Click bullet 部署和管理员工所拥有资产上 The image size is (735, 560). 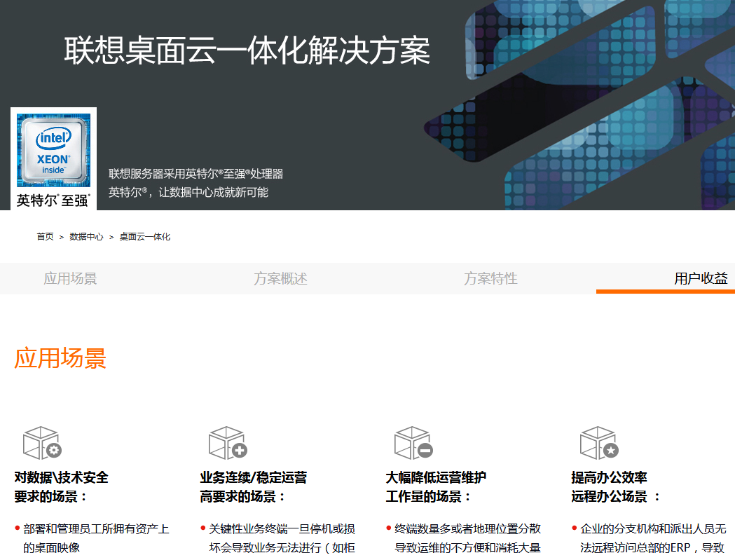(x=96, y=529)
